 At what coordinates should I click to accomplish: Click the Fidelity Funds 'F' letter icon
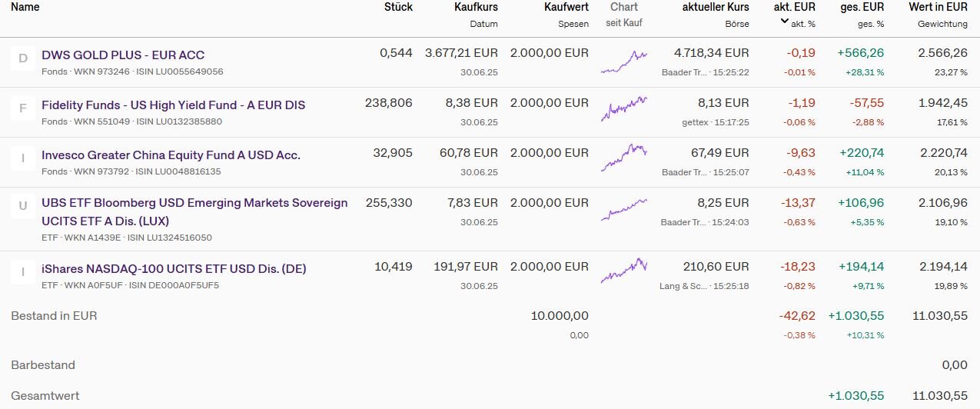[x=23, y=108]
